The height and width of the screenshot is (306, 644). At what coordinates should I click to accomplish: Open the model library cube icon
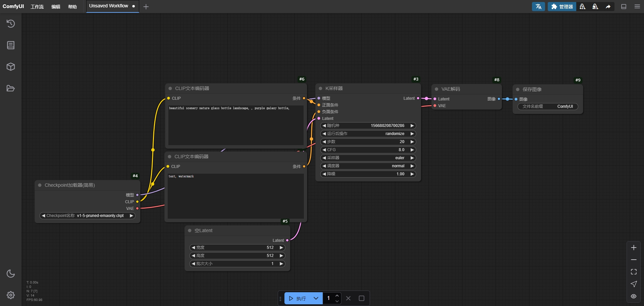[11, 67]
